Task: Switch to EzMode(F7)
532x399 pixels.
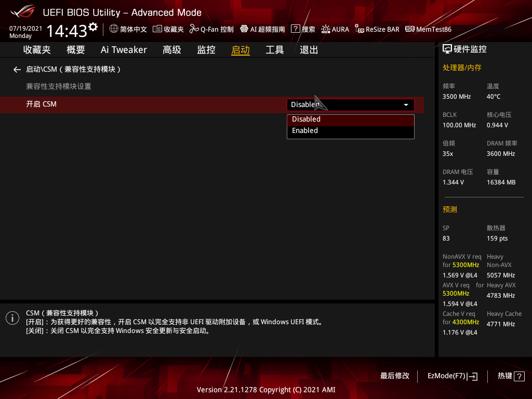Action: click(453, 376)
